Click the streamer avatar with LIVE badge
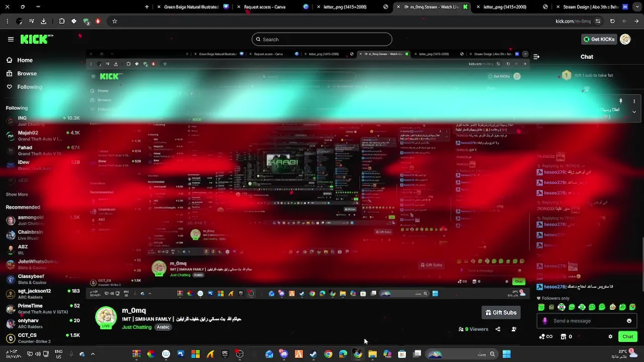This screenshot has width=644, height=362. [106, 318]
